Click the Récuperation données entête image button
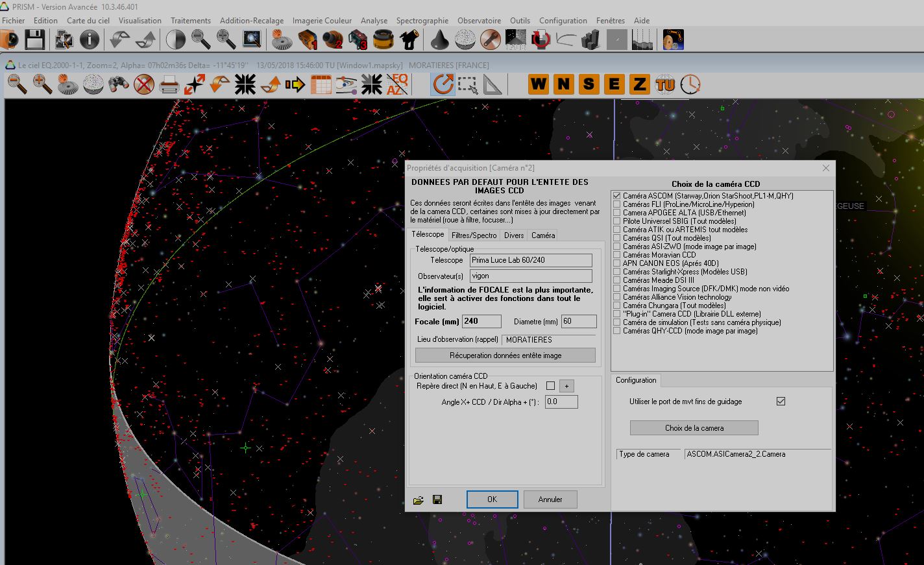Viewport: 924px width, 565px height. click(505, 355)
